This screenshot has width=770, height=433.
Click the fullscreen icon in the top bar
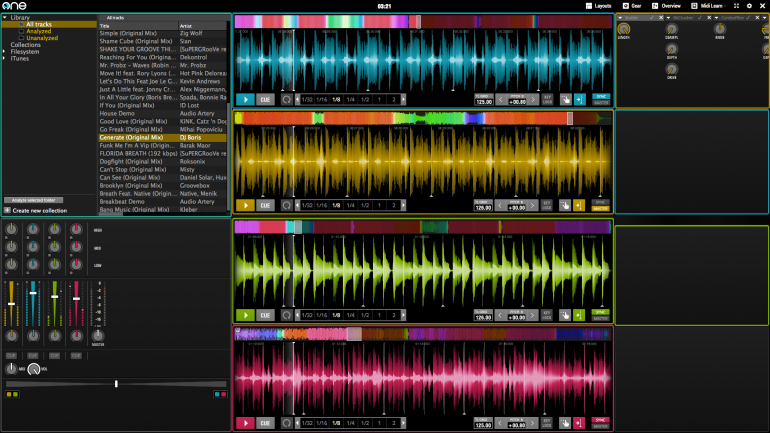point(735,6)
